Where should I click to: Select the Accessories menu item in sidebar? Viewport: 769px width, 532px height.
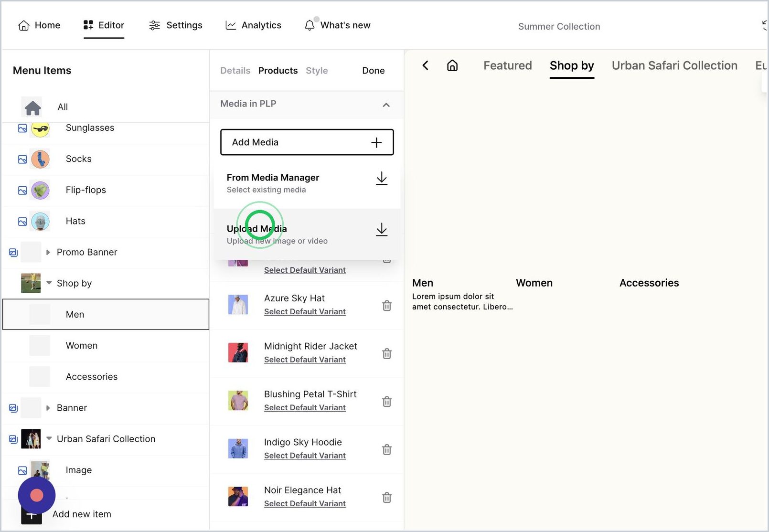(106, 376)
